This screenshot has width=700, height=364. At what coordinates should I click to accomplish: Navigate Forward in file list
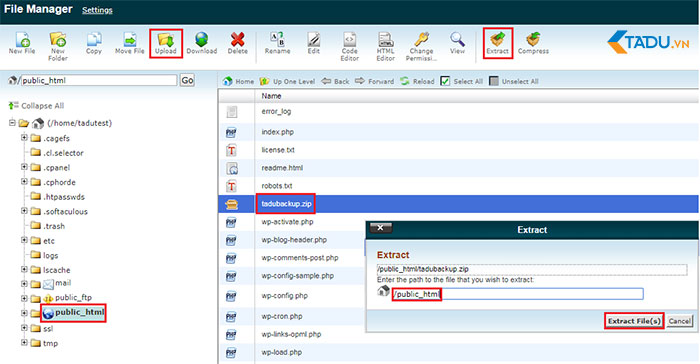(374, 81)
